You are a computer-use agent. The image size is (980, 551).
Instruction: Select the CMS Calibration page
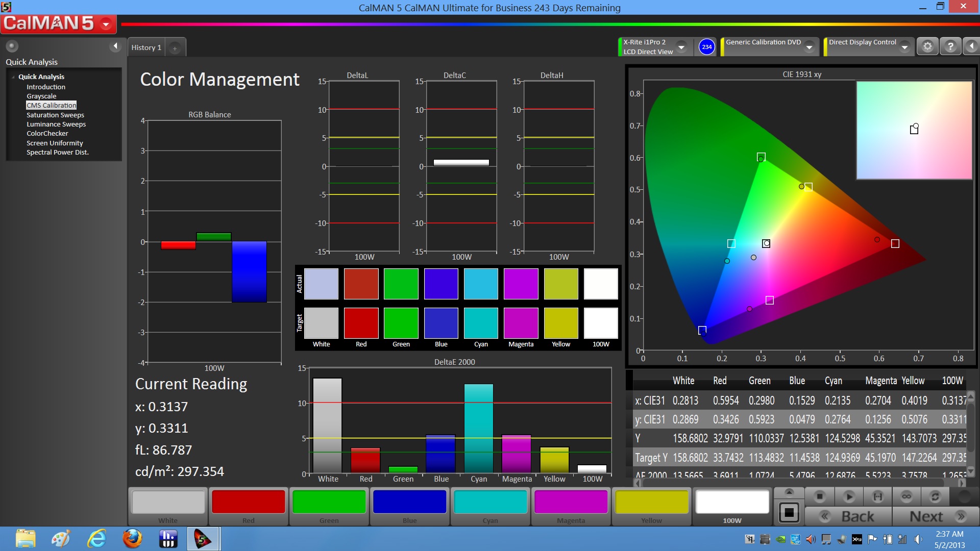(52, 105)
